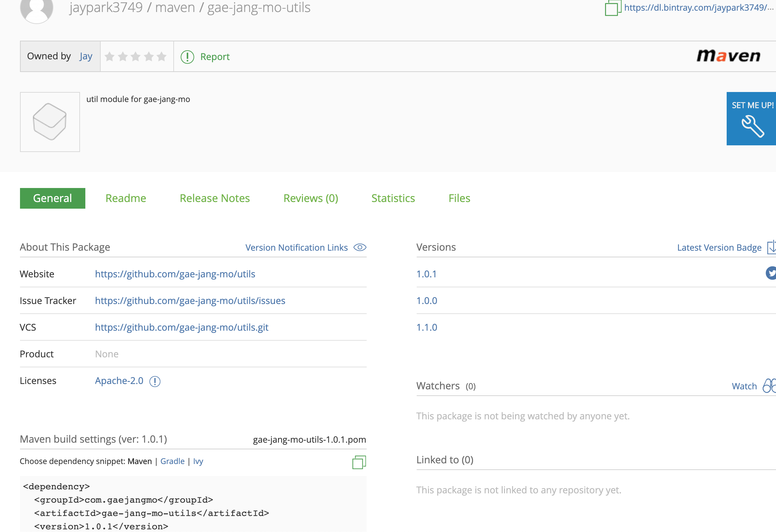Click the binoculars Watch icon

coord(769,386)
